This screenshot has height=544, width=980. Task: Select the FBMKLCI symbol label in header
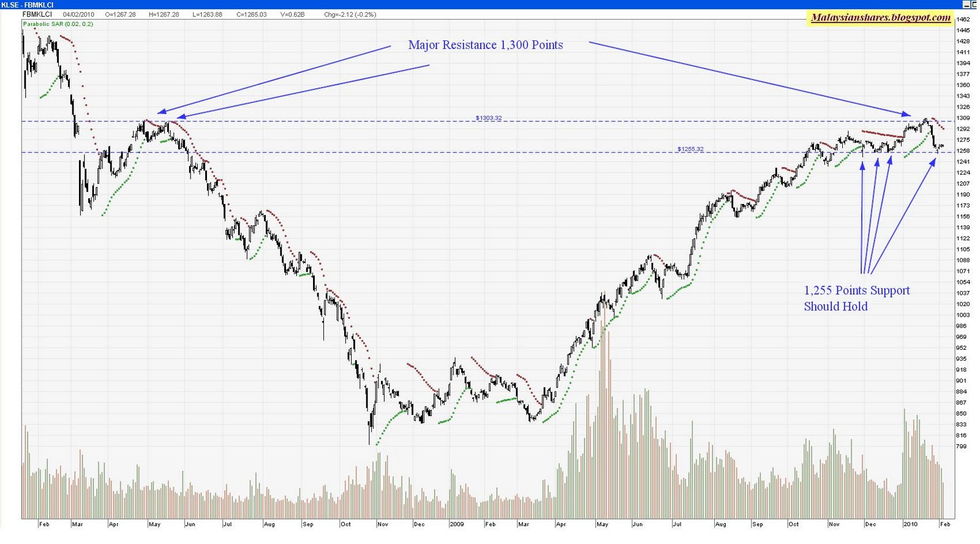click(x=37, y=14)
